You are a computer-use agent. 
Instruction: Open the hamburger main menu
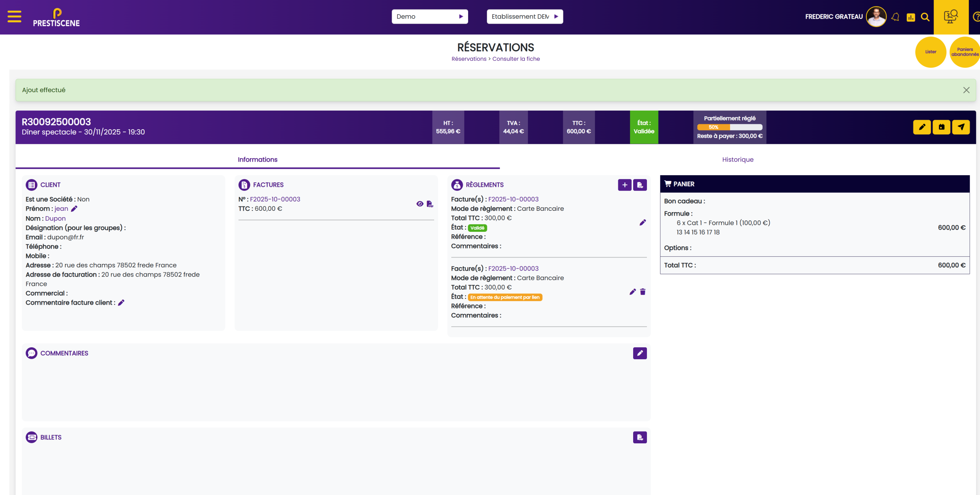pyautogui.click(x=14, y=16)
